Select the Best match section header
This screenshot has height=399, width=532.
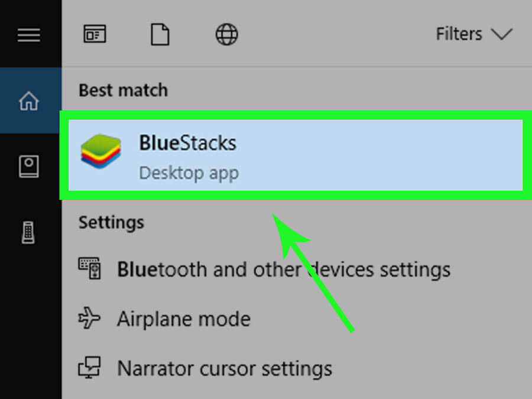pyautogui.click(x=123, y=90)
